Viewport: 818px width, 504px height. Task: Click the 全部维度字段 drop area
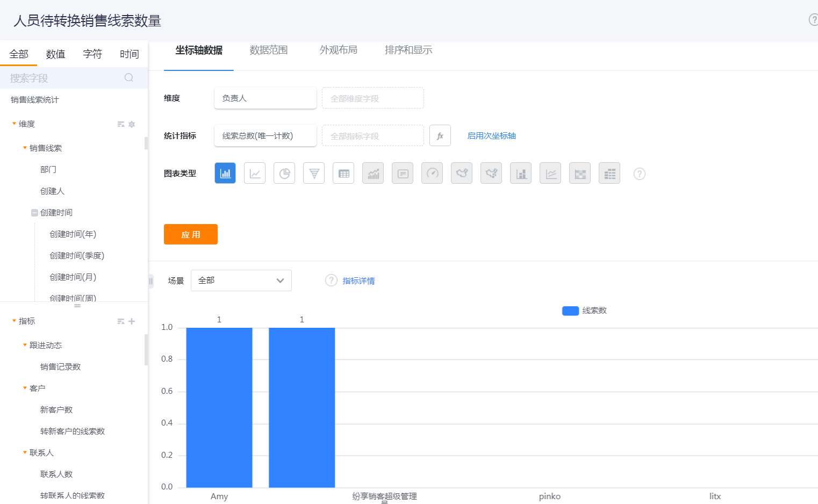pos(373,98)
